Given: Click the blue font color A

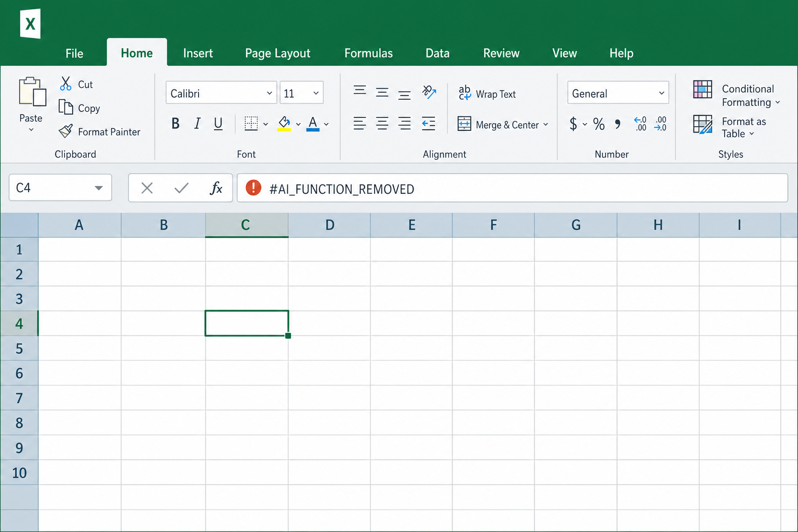Looking at the screenshot, I should coord(313,124).
